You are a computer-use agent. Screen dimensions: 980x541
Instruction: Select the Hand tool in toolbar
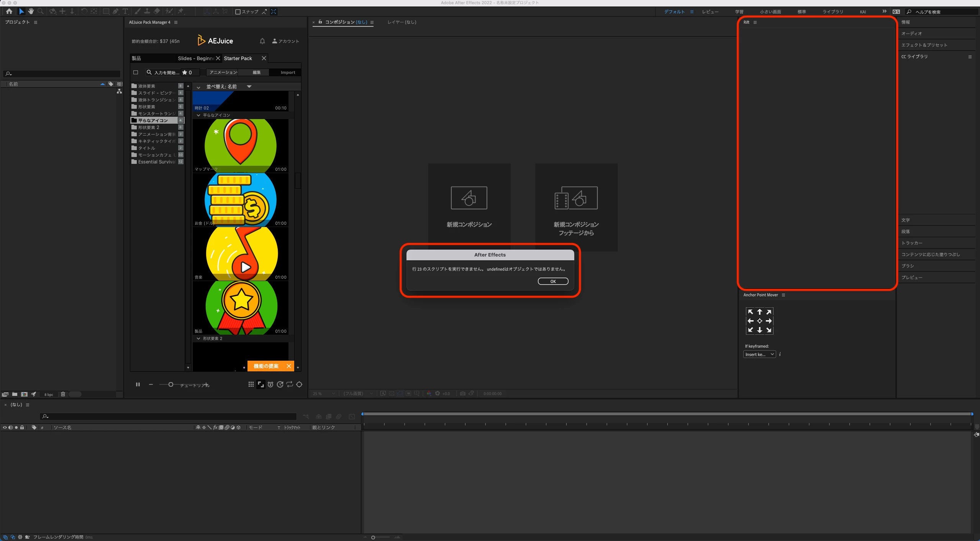click(31, 11)
